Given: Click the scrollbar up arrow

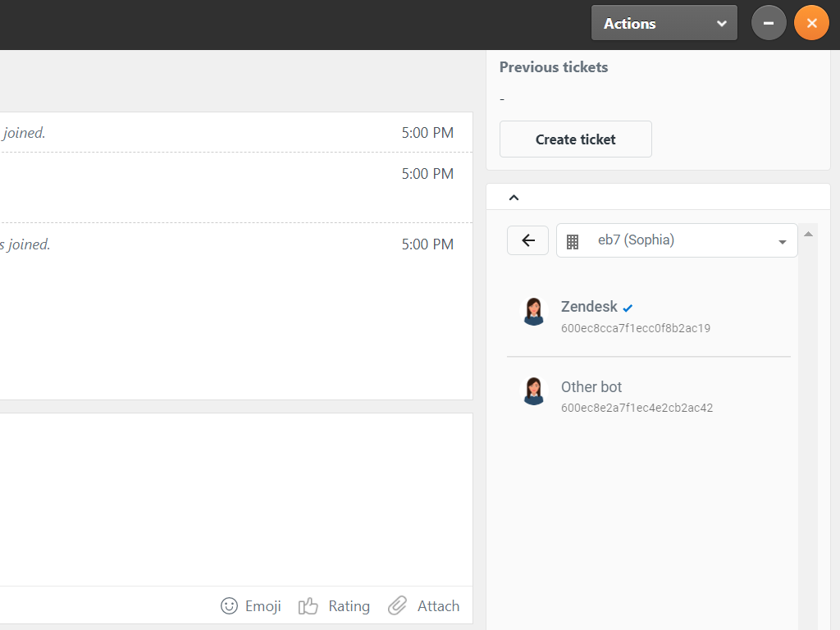Looking at the screenshot, I should point(808,235).
